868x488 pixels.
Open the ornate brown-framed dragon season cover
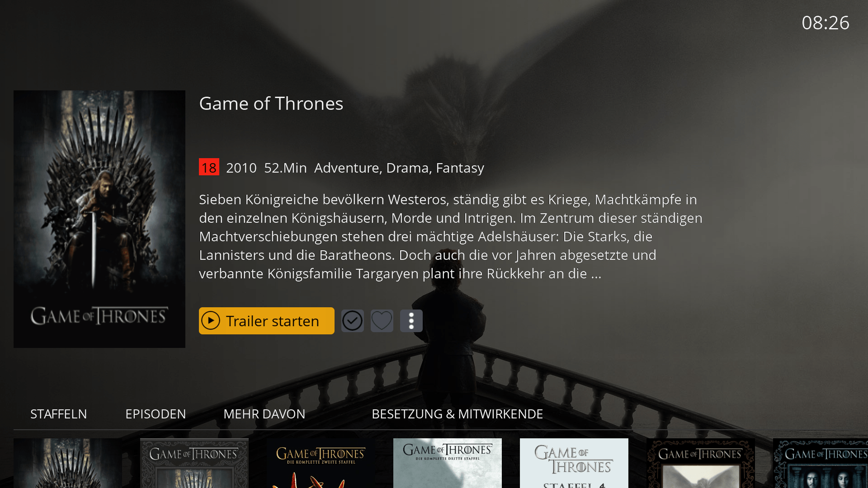(701, 463)
